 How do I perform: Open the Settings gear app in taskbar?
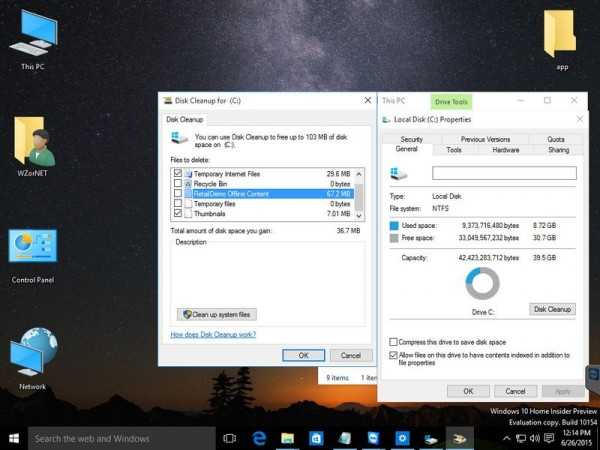[x=402, y=439]
